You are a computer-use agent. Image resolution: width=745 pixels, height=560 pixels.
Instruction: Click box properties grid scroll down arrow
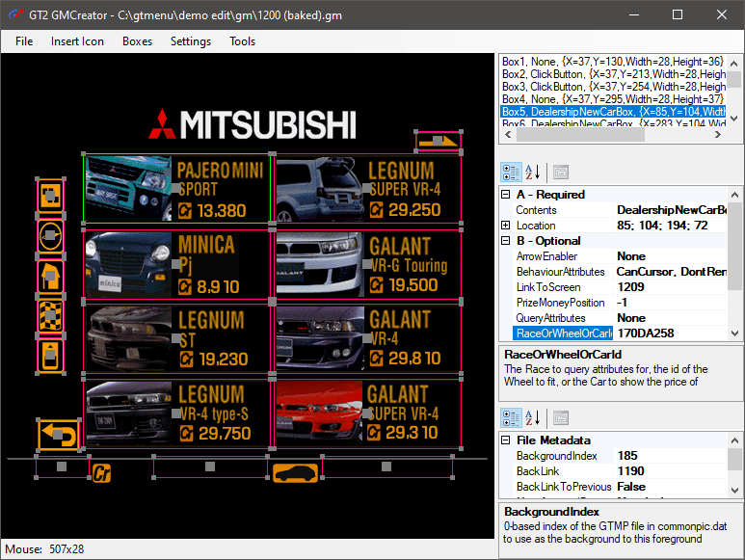coord(734,333)
